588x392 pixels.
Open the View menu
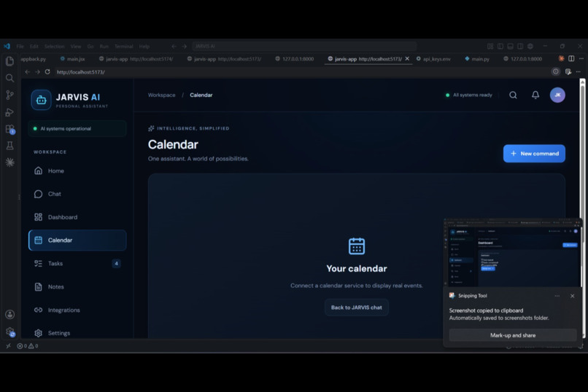[x=76, y=47]
